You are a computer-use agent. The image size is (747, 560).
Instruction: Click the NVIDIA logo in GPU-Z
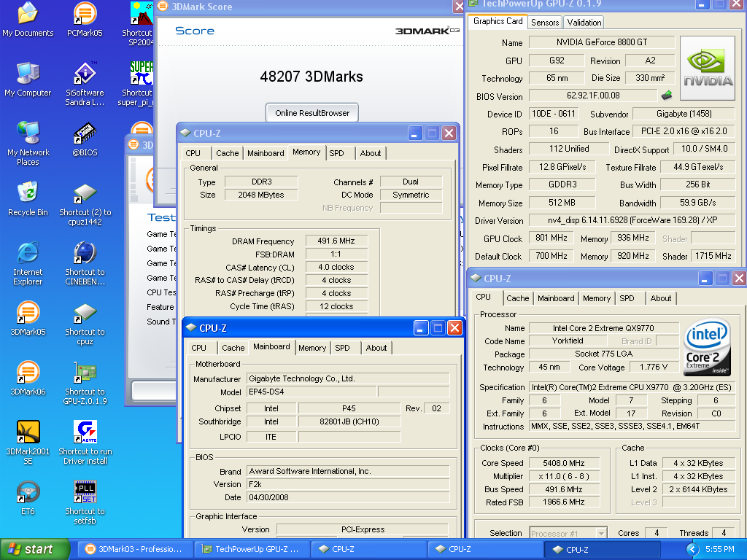click(x=708, y=68)
